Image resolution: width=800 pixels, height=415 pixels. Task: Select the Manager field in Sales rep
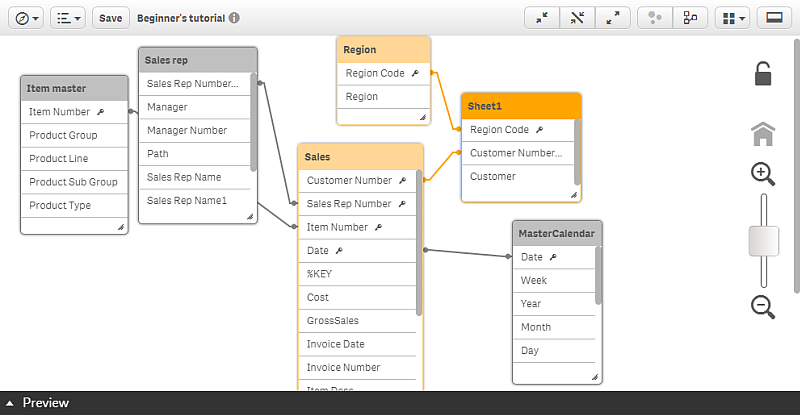click(x=167, y=107)
